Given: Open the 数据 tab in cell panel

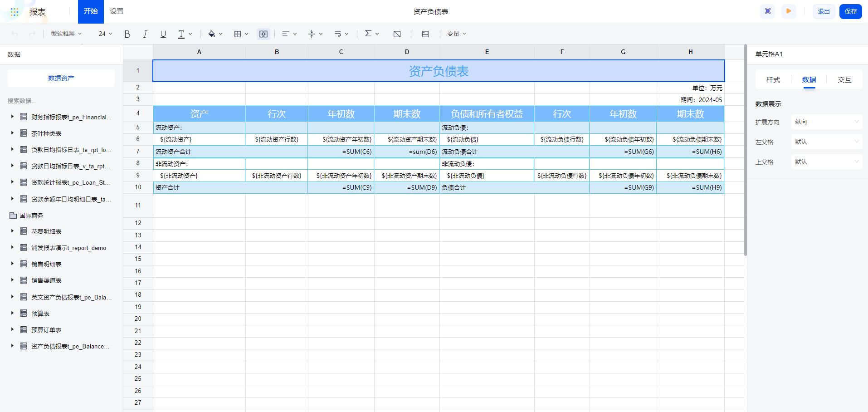Looking at the screenshot, I should pos(809,79).
